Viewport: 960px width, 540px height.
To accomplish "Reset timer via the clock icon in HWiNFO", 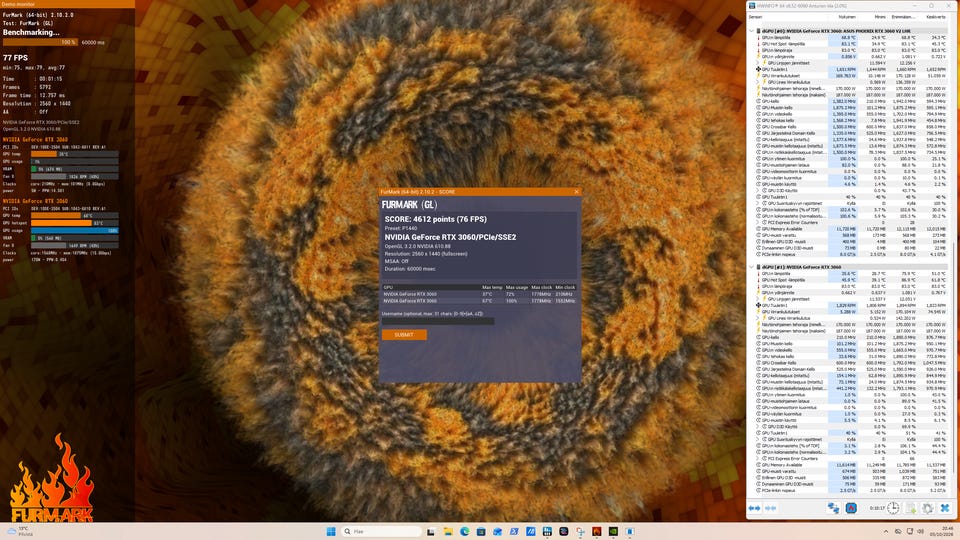I will 893,508.
